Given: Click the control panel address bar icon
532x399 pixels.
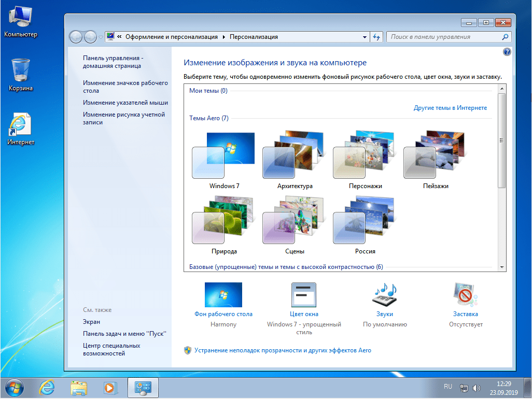Looking at the screenshot, I should [x=110, y=37].
